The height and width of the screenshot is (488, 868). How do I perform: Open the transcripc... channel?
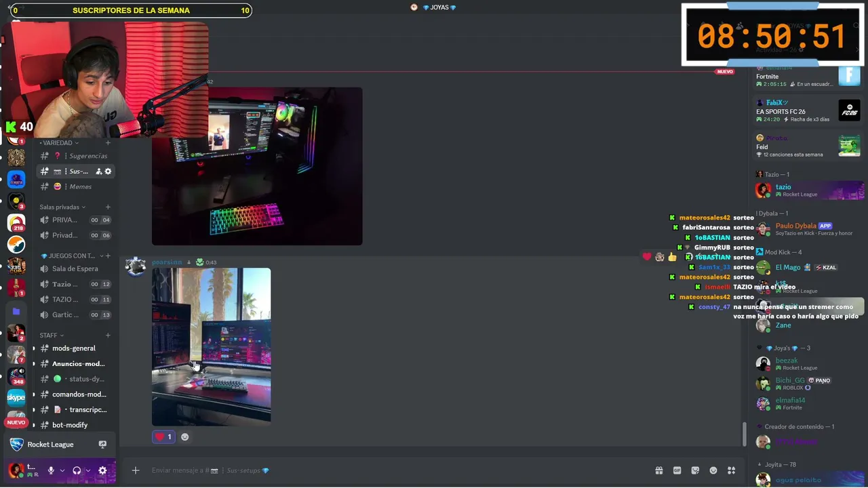click(x=75, y=409)
